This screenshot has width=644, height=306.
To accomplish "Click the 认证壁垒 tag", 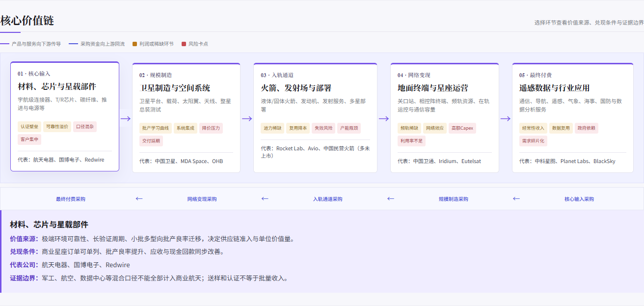I will tap(29, 126).
